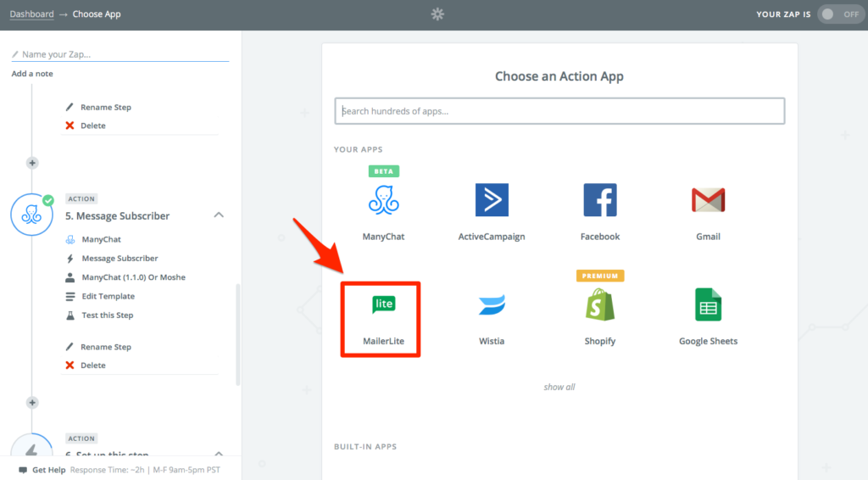The image size is (868, 480).
Task: Open 'ManyChat (1.1.0) Or Moshe' account entry
Action: tap(133, 276)
